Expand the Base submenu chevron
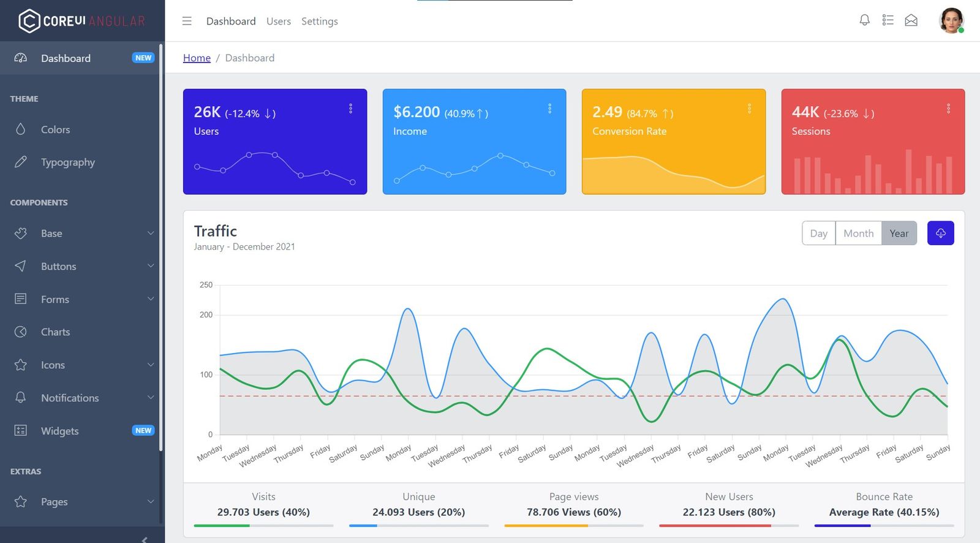 point(151,233)
